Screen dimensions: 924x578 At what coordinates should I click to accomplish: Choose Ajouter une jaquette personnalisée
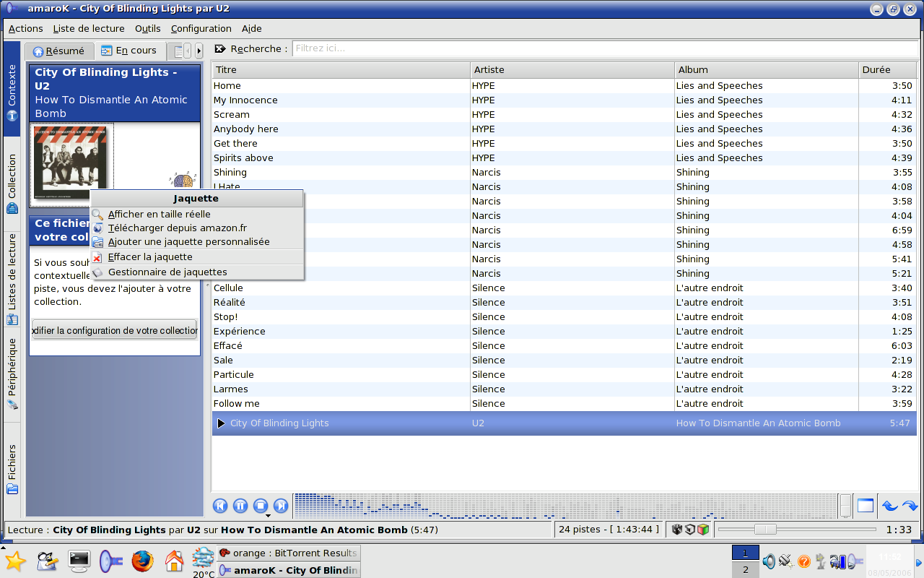(x=196, y=242)
